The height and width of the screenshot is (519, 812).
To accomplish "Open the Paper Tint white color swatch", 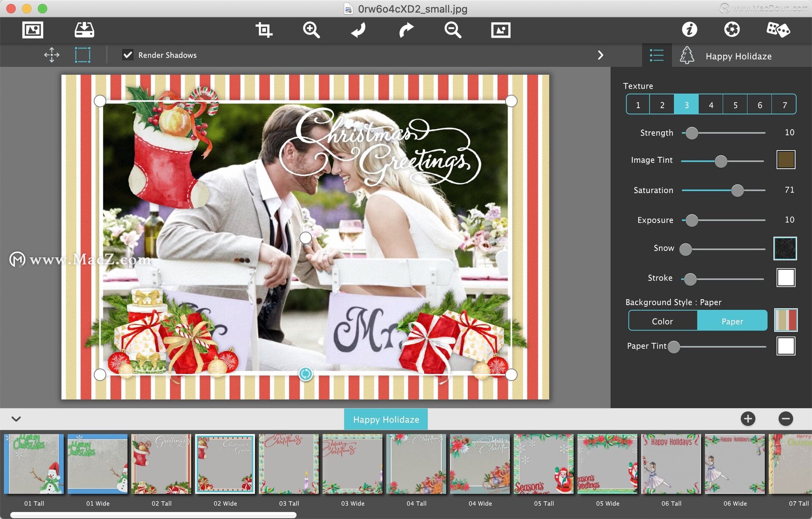I will click(x=786, y=346).
